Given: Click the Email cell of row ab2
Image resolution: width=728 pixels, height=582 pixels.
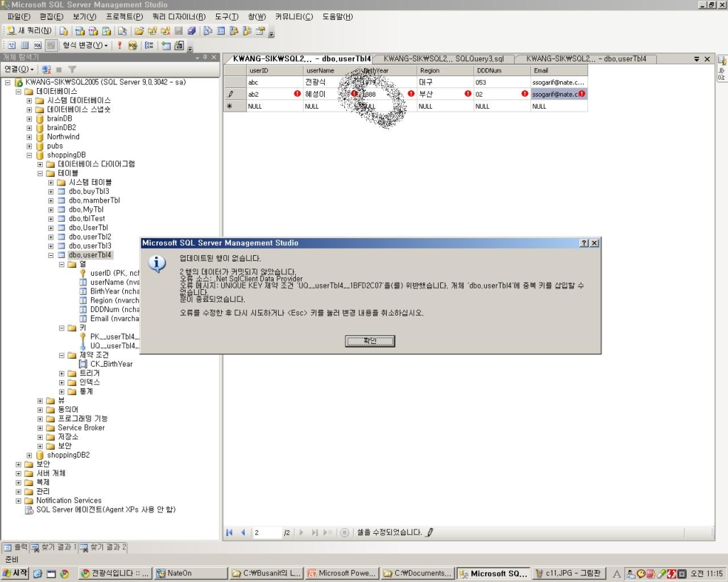Looking at the screenshot, I should (559, 95).
